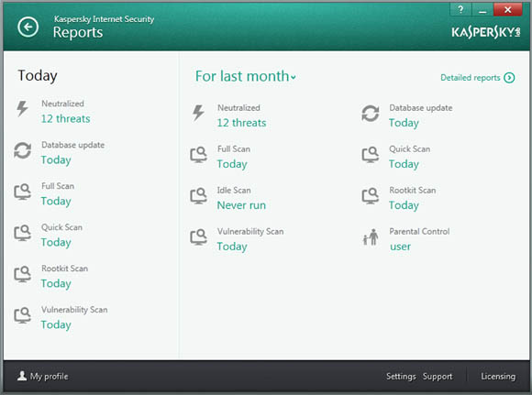Viewport: 532px width, 395px height.
Task: Click the monthly Database update refresh icon
Action: 371,114
